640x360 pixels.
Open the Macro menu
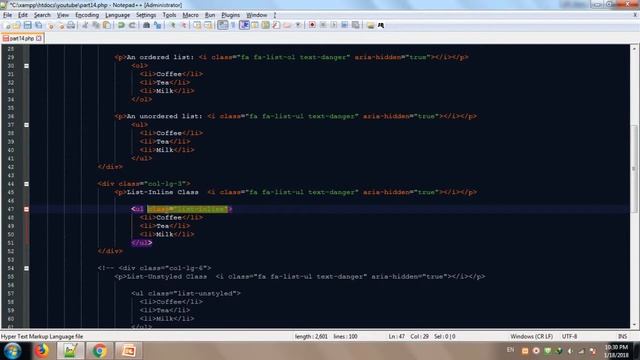(x=190, y=15)
